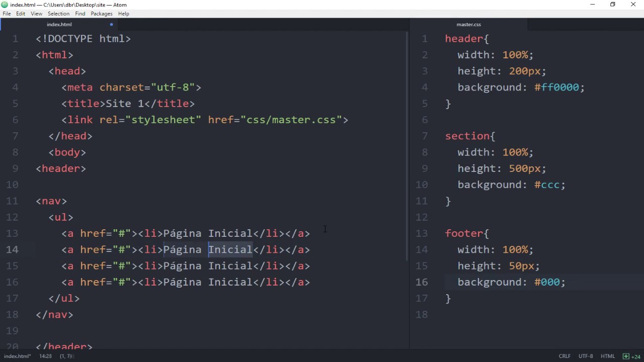This screenshot has width=644, height=362.
Task: Click the left editor vertical scrollbar
Action: (407, 146)
